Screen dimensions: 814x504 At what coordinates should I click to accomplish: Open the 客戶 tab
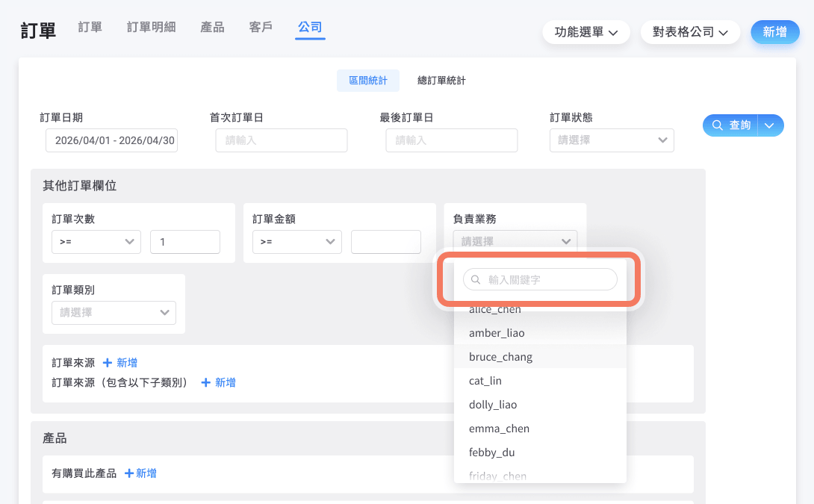click(261, 28)
